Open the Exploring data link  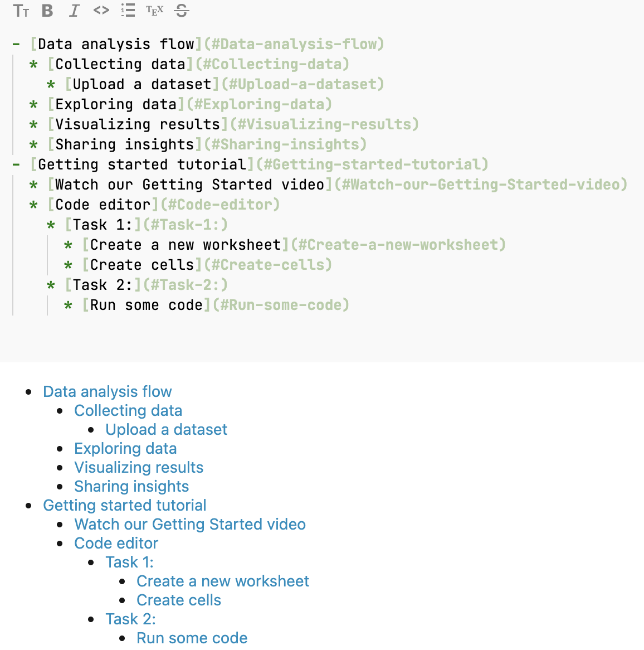(x=125, y=448)
